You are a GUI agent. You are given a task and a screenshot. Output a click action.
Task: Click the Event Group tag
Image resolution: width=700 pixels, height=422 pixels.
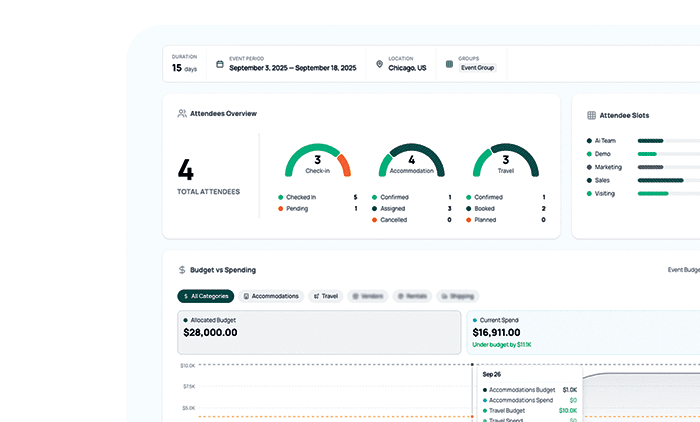[477, 68]
